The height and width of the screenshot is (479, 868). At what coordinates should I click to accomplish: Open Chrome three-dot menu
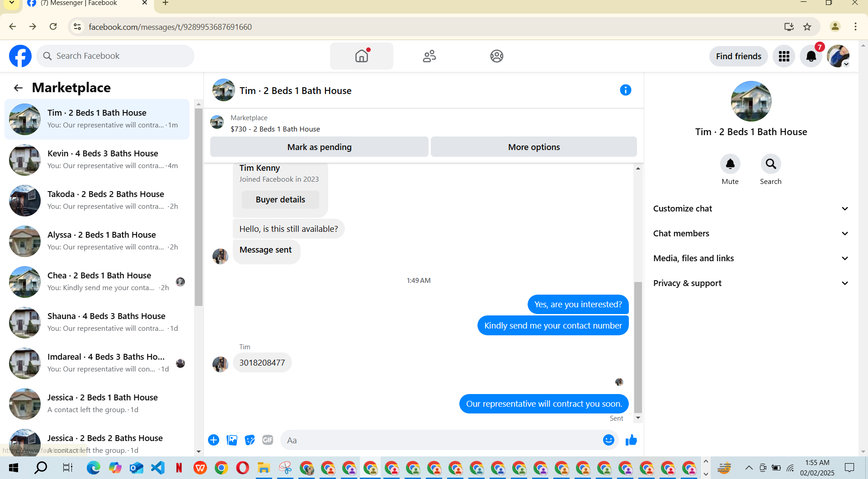855,27
